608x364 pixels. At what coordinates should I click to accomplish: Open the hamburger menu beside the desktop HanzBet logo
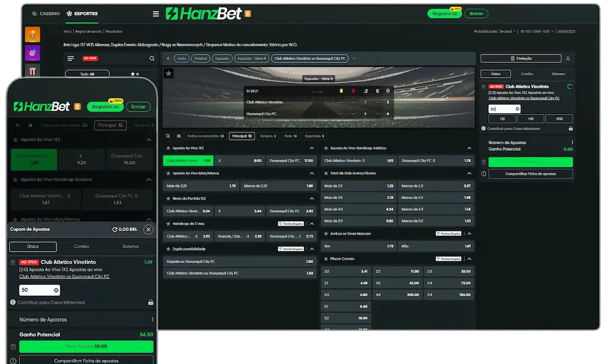point(156,14)
